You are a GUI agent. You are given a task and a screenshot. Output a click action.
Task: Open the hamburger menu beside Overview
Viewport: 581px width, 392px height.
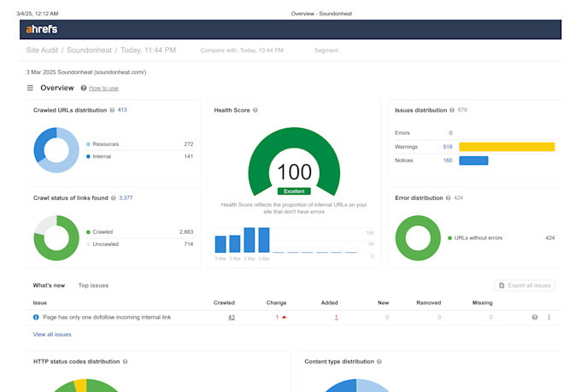click(30, 88)
